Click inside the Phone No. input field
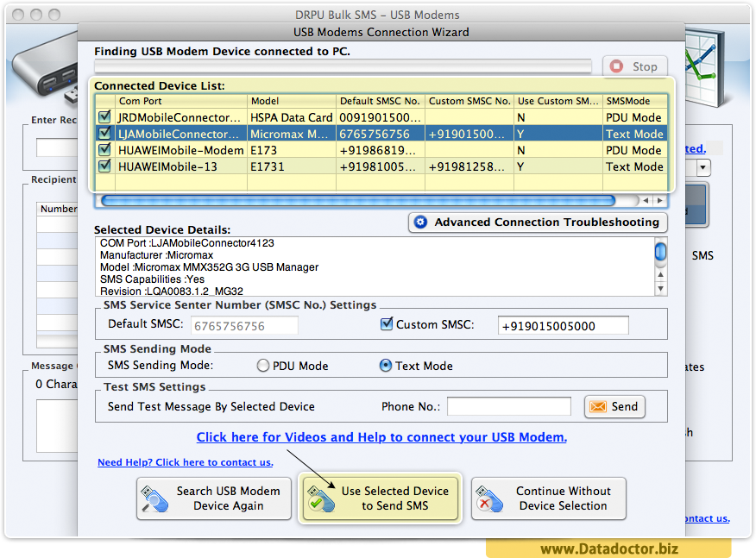 pyautogui.click(x=508, y=406)
